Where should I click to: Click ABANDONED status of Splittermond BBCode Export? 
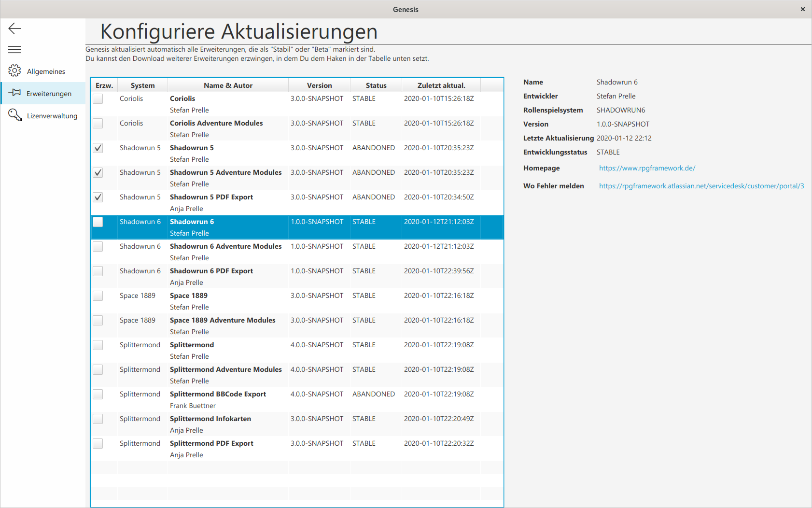tap(374, 394)
